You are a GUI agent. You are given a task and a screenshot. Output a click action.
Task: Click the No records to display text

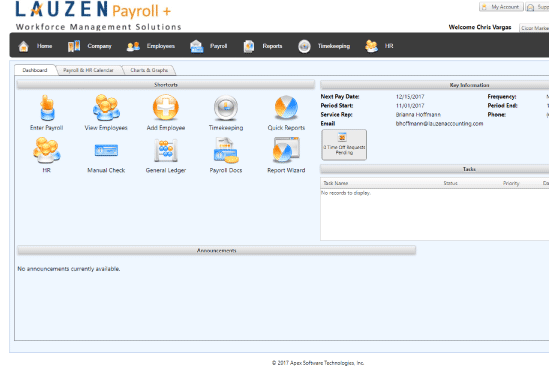coord(346,193)
